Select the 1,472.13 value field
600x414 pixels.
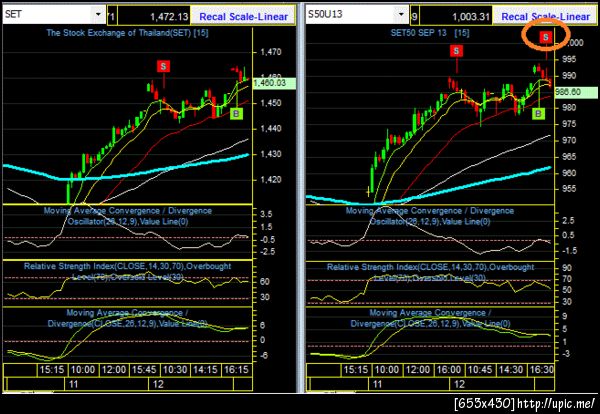coord(154,16)
